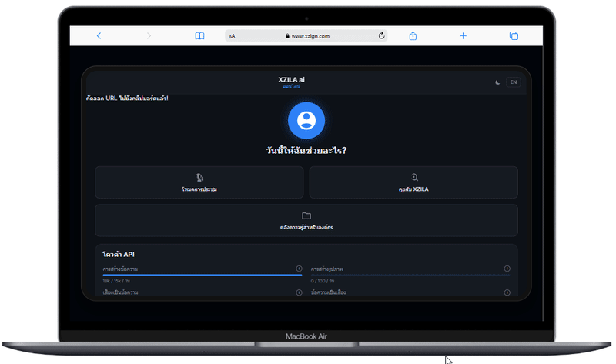This screenshot has height=364, width=616.
Task: Switch the language with the EN button
Action: pos(514,82)
